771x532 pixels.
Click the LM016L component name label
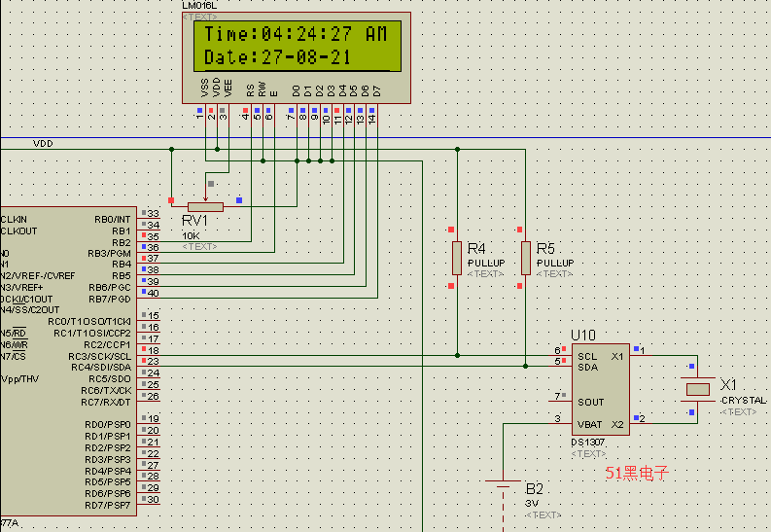[200, 6]
